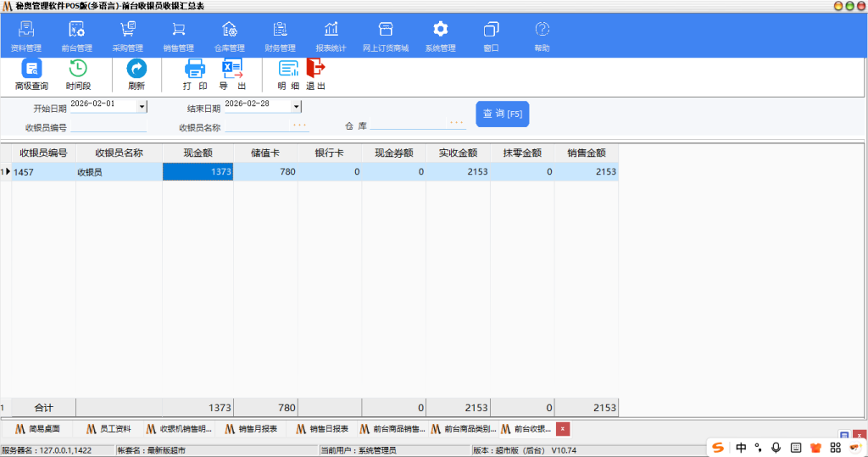Close the current tab with red x
The image size is (868, 457).
562,429
